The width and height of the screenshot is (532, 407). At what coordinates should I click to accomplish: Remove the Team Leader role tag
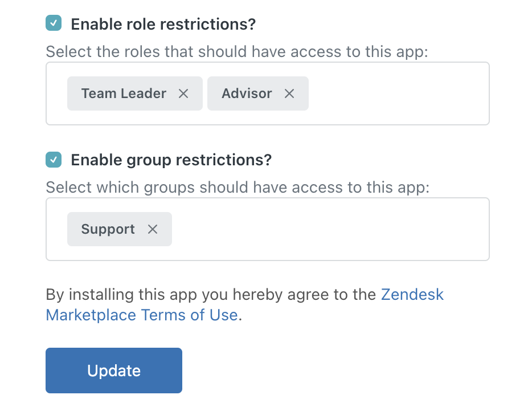(x=183, y=93)
